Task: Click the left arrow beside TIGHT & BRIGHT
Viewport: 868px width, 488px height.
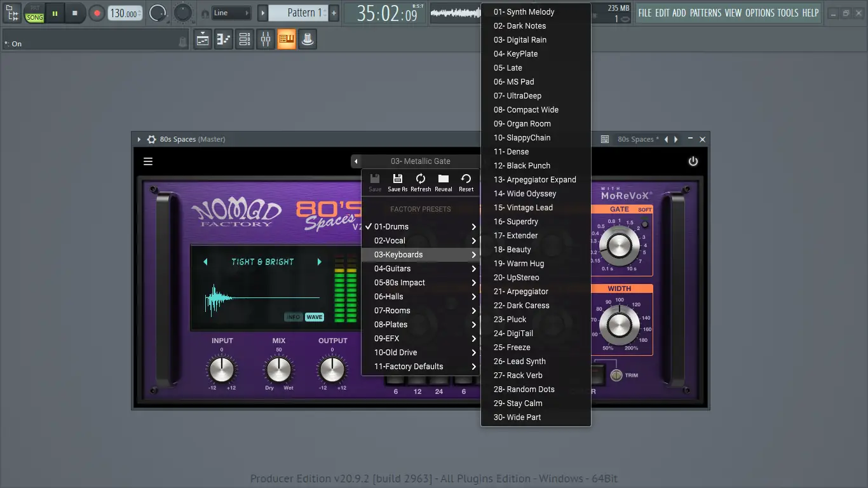Action: coord(205,262)
